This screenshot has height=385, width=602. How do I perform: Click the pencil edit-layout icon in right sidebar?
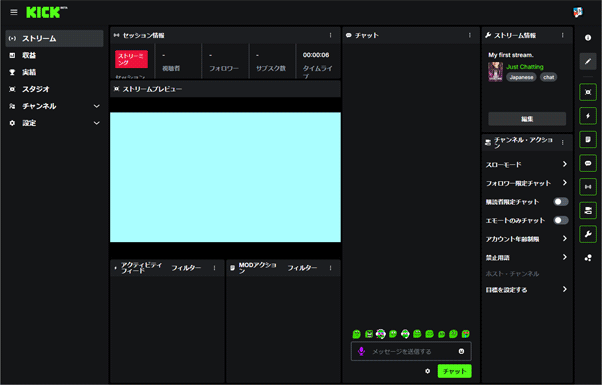pyautogui.click(x=588, y=61)
